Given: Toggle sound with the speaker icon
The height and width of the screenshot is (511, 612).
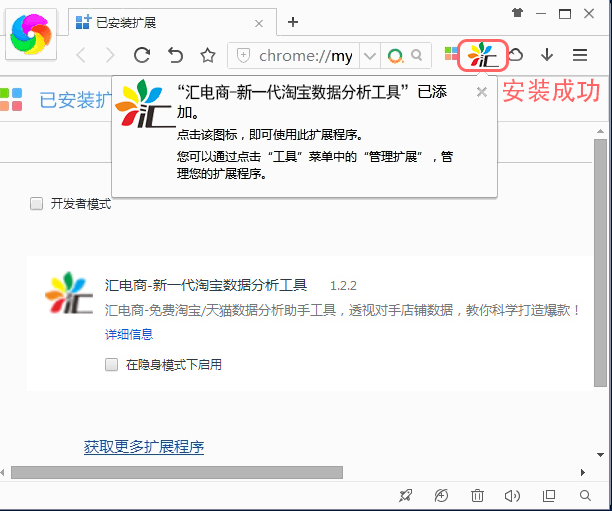Looking at the screenshot, I should 512,496.
